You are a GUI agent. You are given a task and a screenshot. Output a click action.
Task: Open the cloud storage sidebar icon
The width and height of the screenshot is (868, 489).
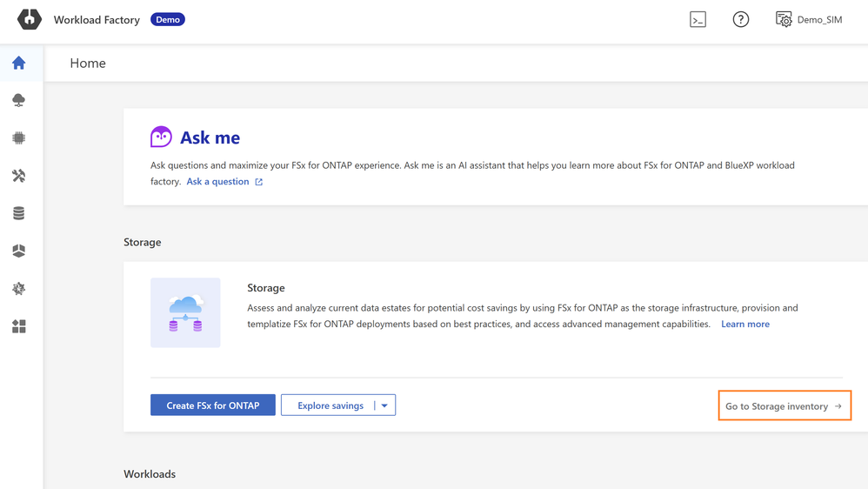tap(19, 101)
